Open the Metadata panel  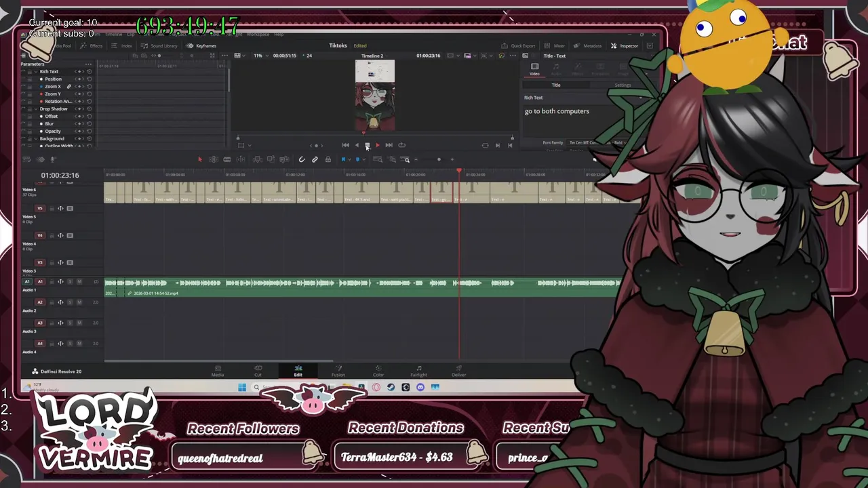[588, 45]
